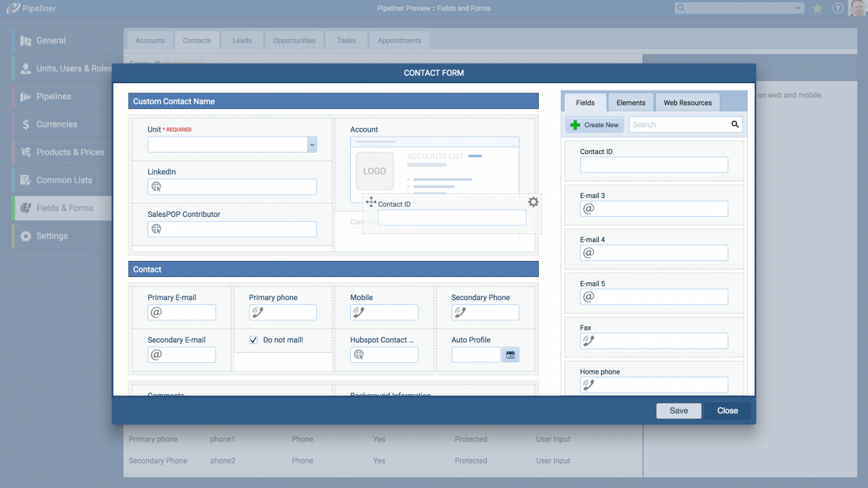Expand the global search dropdown arrow
Viewport: 868px width, 488px height.
(x=797, y=8)
